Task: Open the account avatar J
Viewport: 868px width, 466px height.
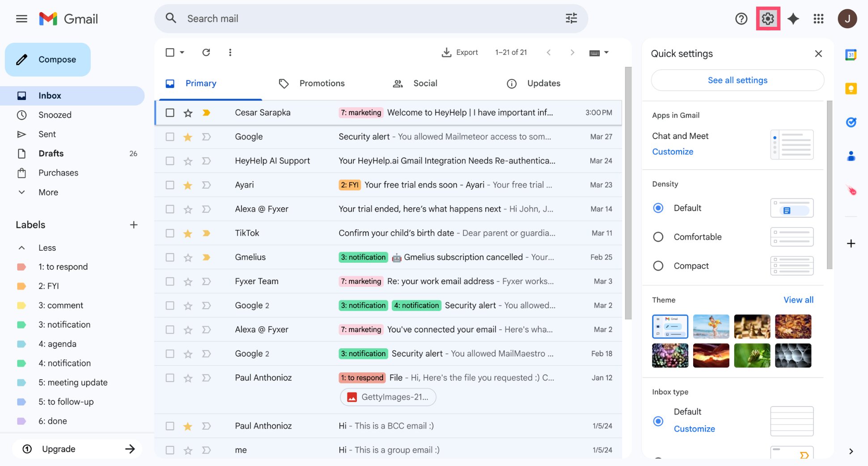Action: pyautogui.click(x=847, y=19)
